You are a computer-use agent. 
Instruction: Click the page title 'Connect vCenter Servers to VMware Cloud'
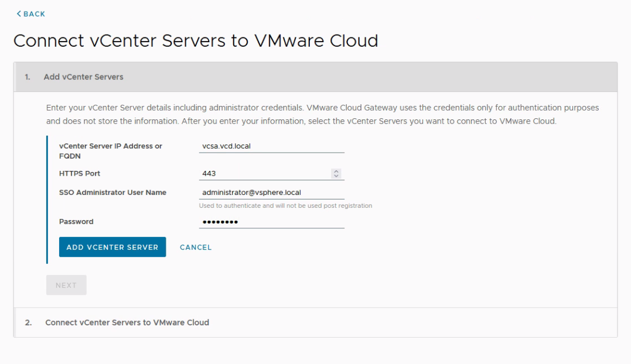pyautogui.click(x=196, y=41)
